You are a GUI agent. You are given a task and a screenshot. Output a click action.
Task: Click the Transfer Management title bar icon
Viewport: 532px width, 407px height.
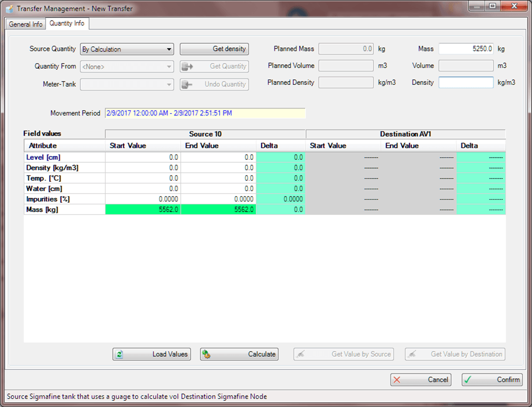coord(8,8)
